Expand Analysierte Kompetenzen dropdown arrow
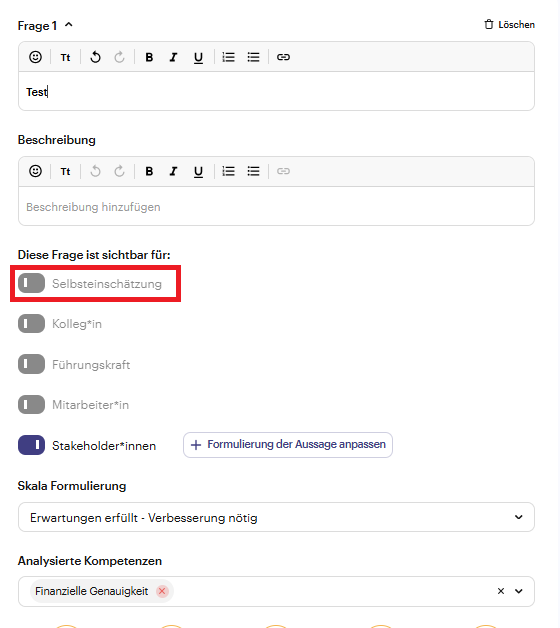 point(519,591)
